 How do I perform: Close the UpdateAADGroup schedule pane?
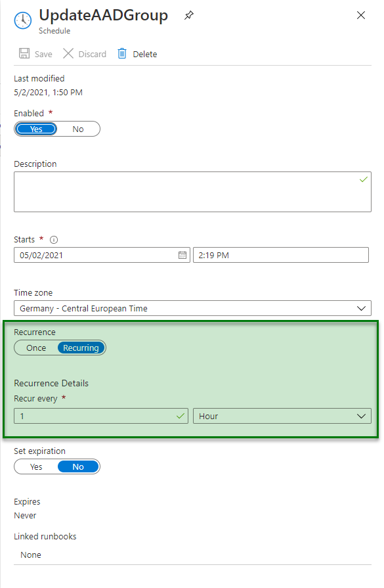(361, 15)
